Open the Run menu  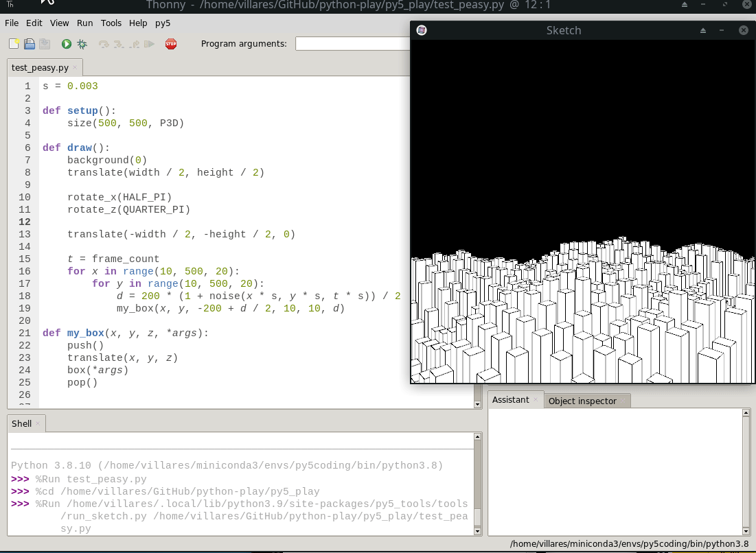tap(84, 23)
